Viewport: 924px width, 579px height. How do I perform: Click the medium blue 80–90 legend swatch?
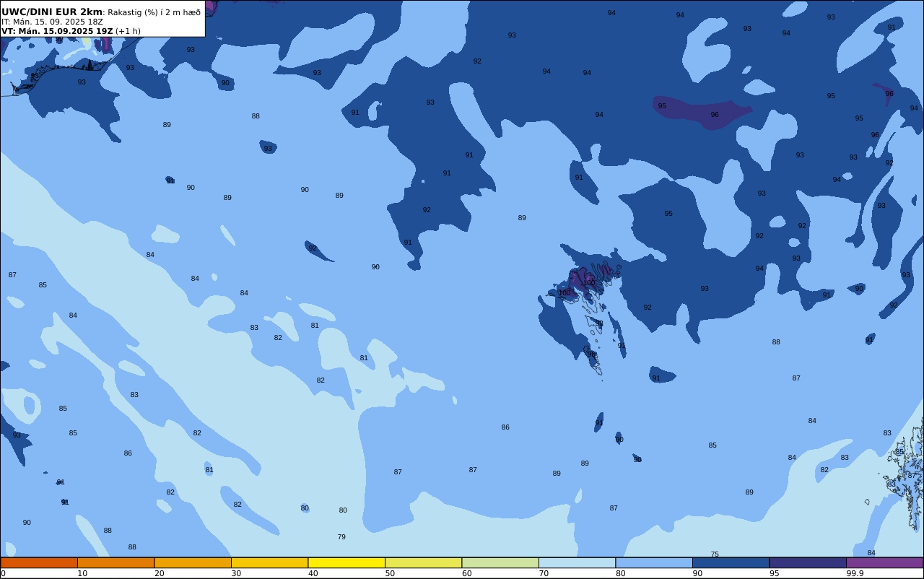pos(654,562)
